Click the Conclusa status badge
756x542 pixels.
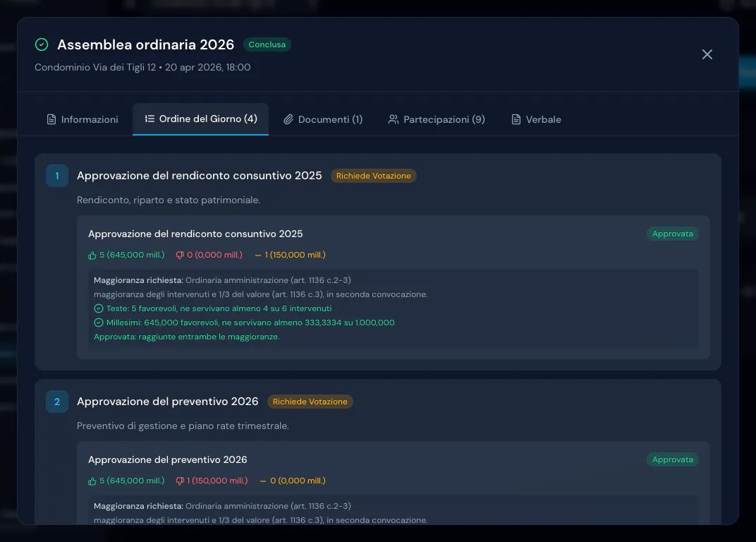(x=267, y=44)
